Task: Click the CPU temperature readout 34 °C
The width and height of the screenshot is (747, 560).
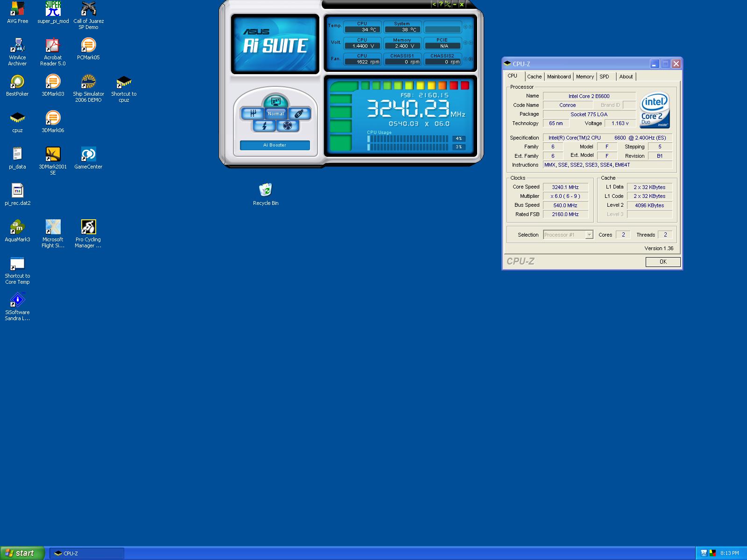Action: pyautogui.click(x=362, y=29)
